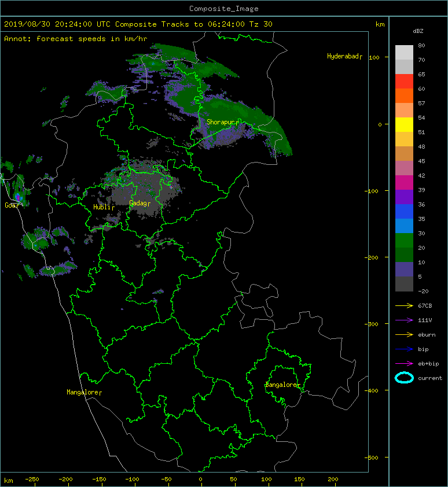
Task: Pick the red swatch between 60 and 65 dBZ
Action: 404,82
